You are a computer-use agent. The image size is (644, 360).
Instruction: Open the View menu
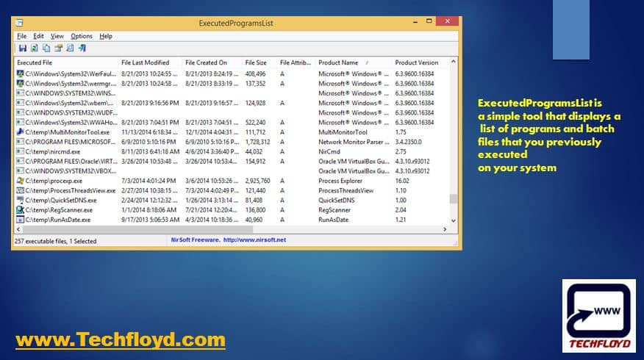pyautogui.click(x=57, y=36)
